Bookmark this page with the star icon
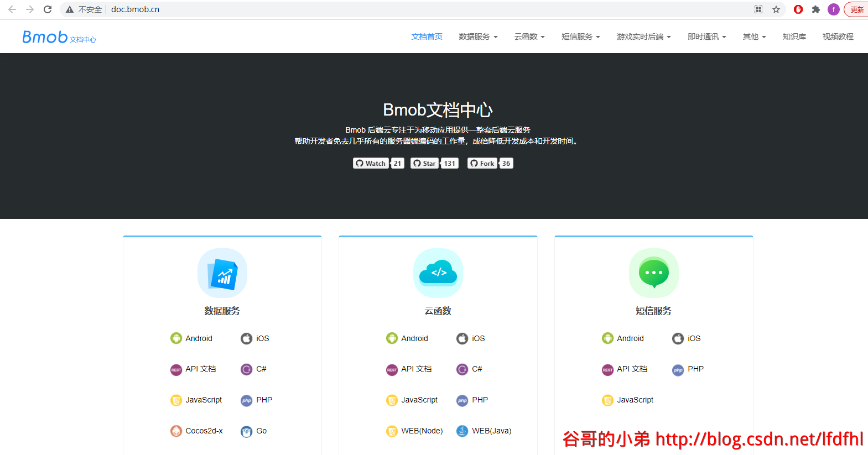 (x=776, y=9)
